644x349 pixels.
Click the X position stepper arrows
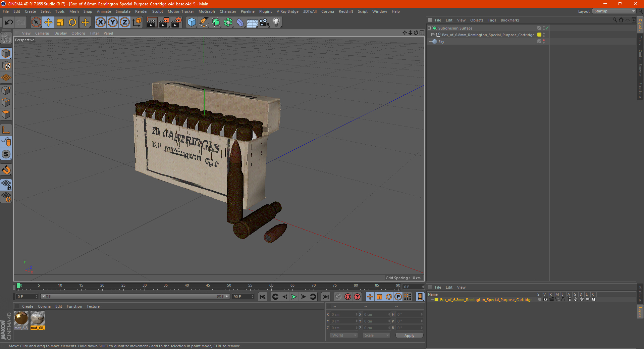click(357, 314)
